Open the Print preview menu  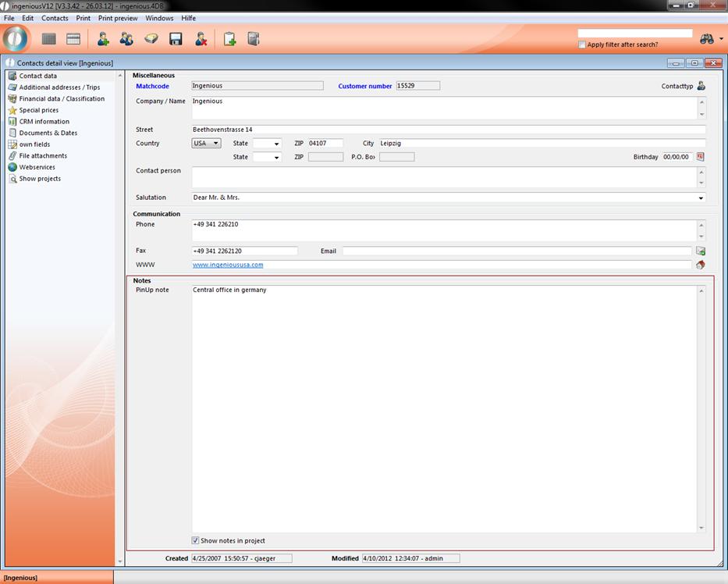pyautogui.click(x=117, y=18)
